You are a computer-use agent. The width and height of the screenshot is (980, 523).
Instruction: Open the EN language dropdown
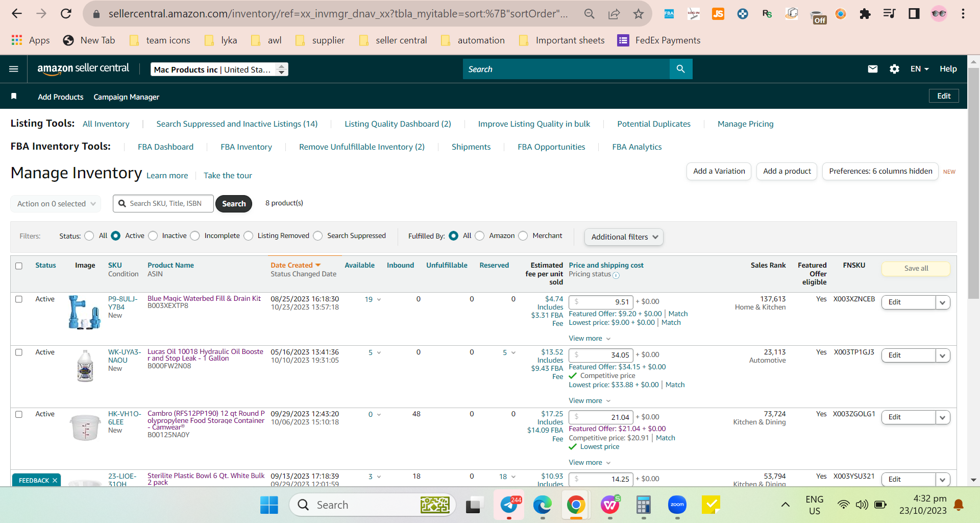point(919,69)
